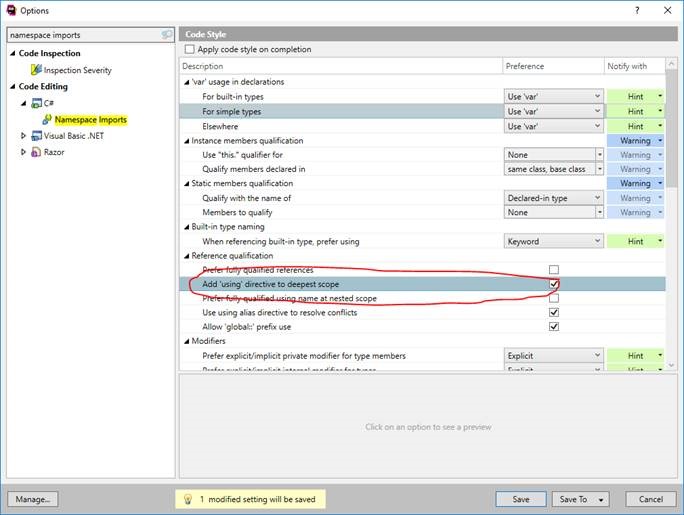This screenshot has height=515, width=684.
Task: Collapse 'var' usage in declarations group
Action: [187, 82]
